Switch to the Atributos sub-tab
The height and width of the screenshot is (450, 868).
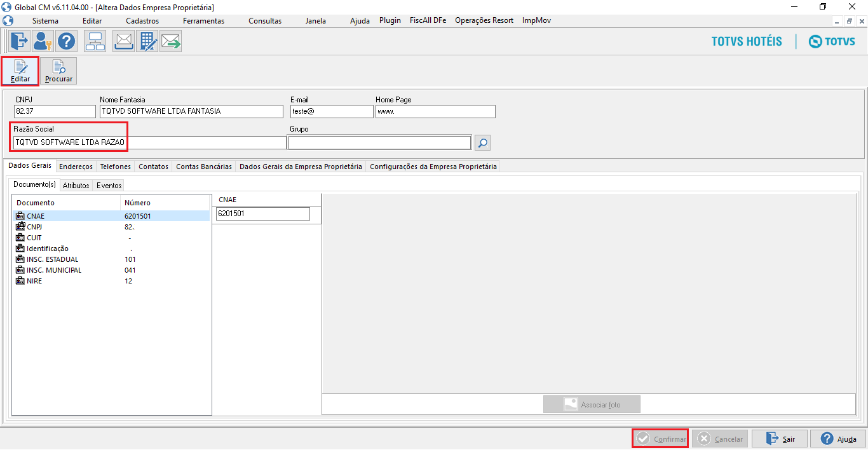pos(76,186)
